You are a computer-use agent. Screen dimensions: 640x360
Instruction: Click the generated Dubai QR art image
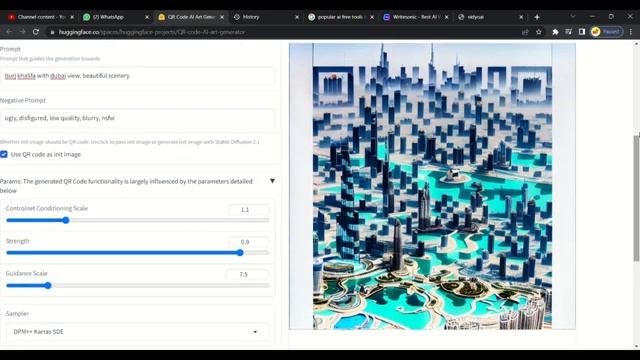[x=432, y=186]
